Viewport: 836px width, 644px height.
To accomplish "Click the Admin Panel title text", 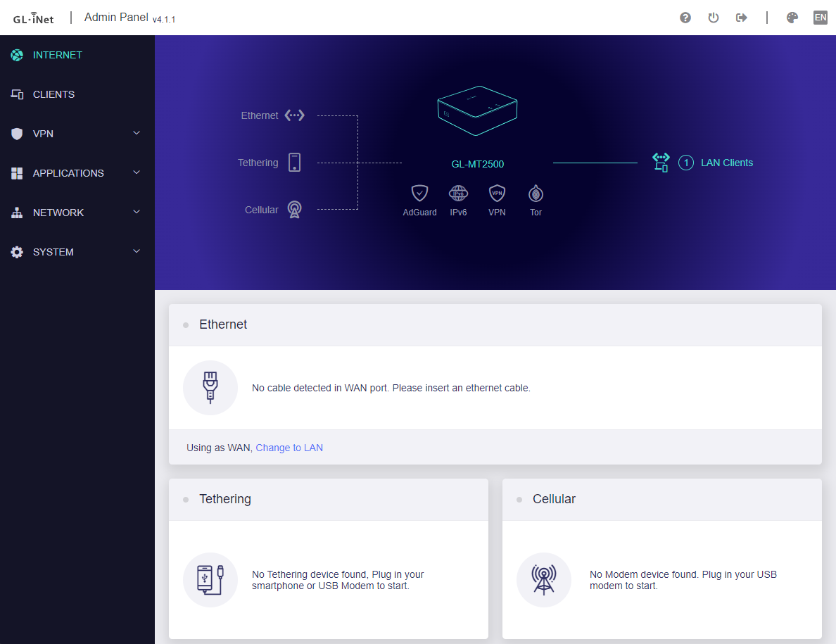I will pyautogui.click(x=116, y=18).
